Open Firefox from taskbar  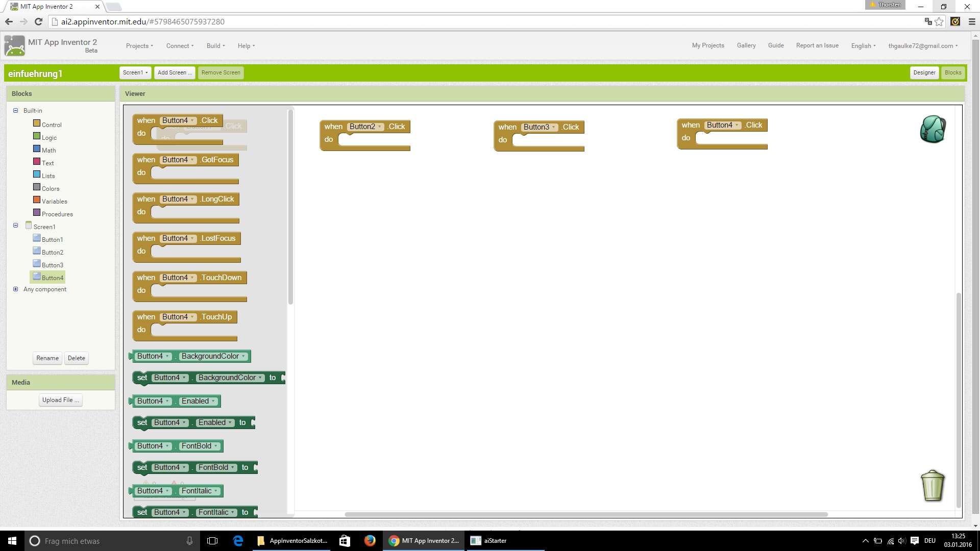[x=370, y=541]
